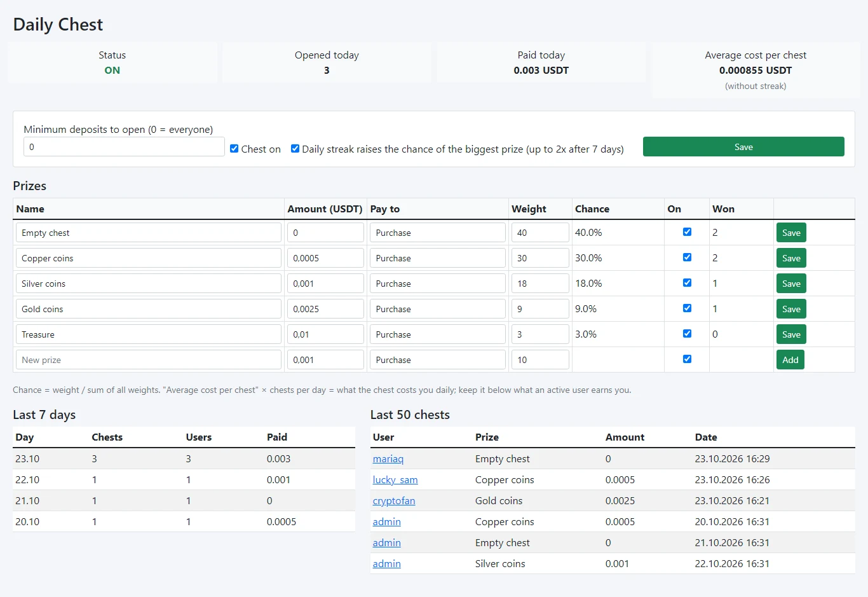Click the New prize name field
This screenshot has width=868, height=597.
click(x=149, y=360)
